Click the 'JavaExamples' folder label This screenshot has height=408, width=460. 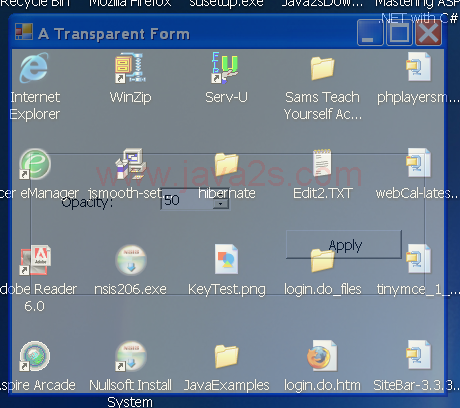tap(226, 386)
